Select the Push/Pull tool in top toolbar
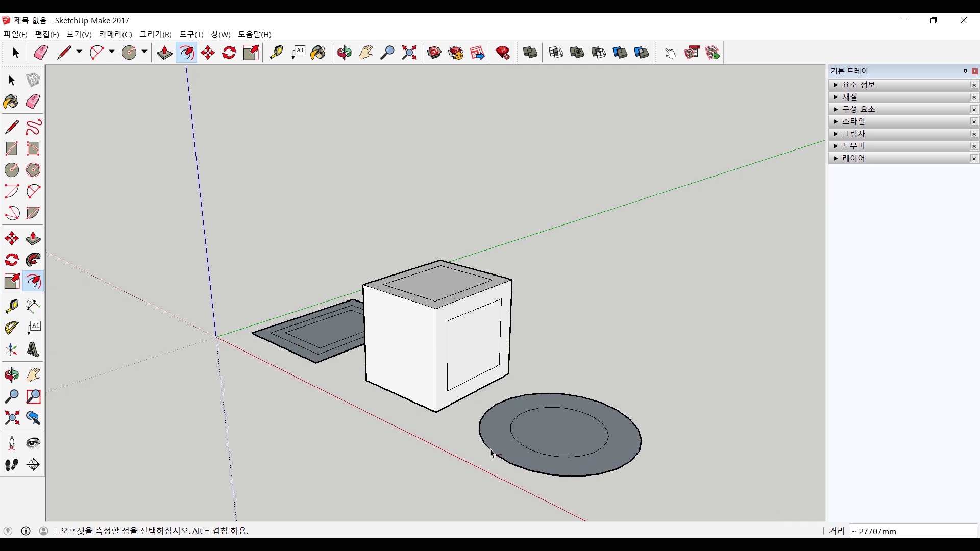 [x=164, y=53]
